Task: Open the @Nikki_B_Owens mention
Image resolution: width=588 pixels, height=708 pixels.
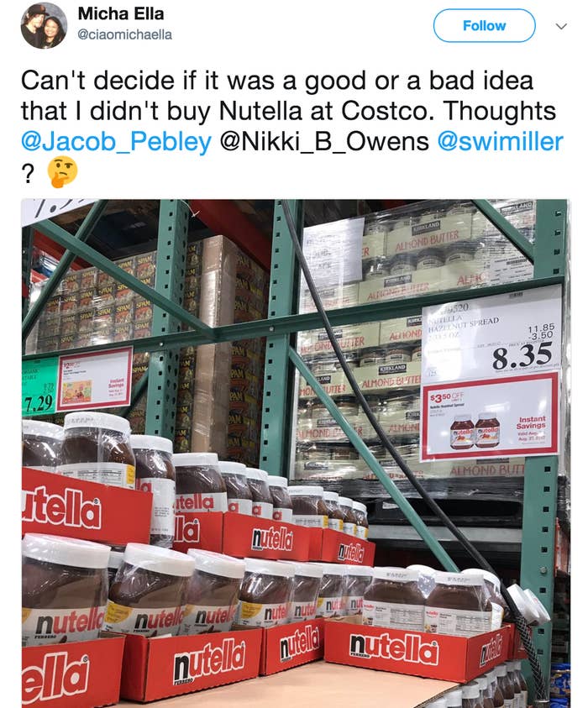Action: 324,141
